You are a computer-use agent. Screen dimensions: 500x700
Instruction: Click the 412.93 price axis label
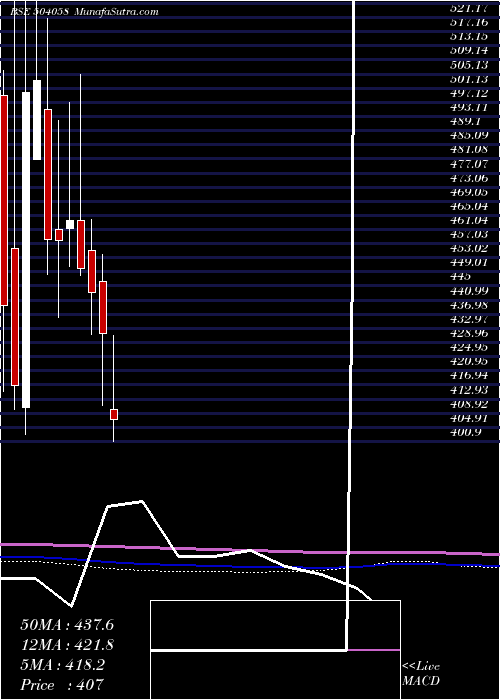[470, 391]
